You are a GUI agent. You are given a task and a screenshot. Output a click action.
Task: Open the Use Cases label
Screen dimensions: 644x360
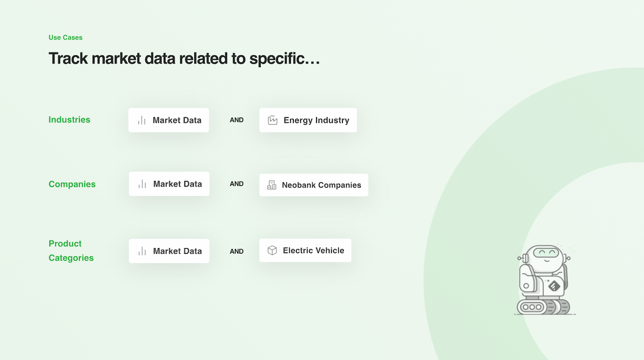pos(65,38)
